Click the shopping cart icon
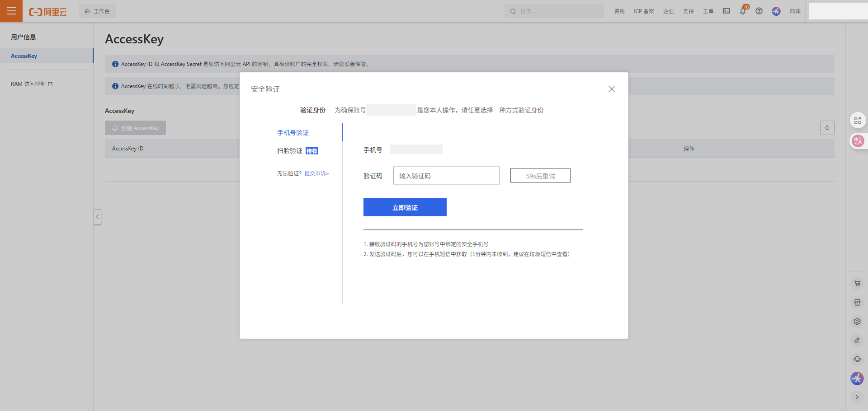This screenshot has height=411, width=868. click(857, 284)
